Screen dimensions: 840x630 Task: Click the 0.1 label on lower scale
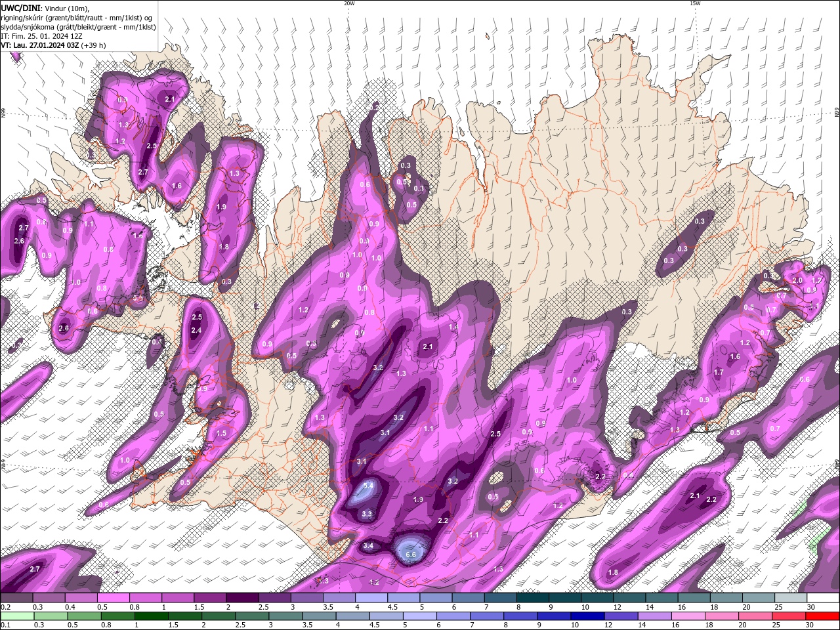click(x=5, y=625)
